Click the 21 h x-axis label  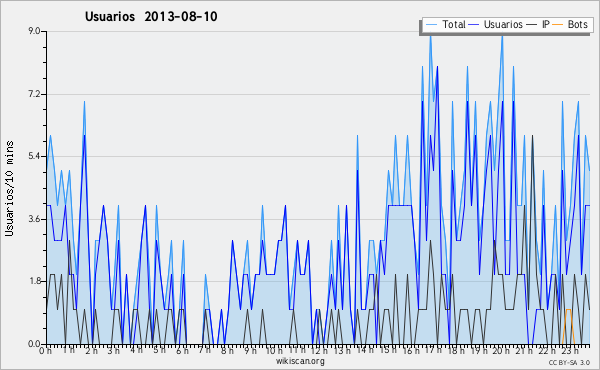coord(524,350)
